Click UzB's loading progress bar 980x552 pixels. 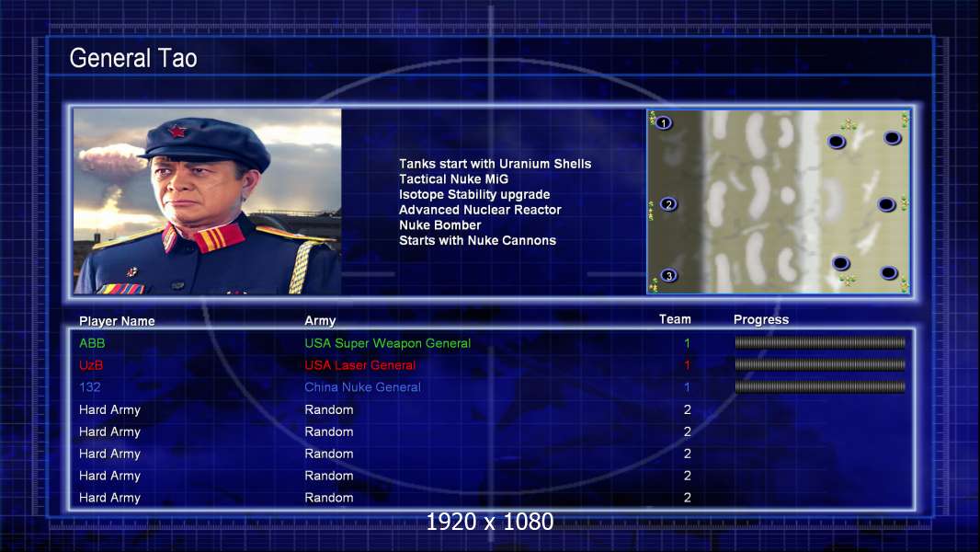[x=820, y=364]
